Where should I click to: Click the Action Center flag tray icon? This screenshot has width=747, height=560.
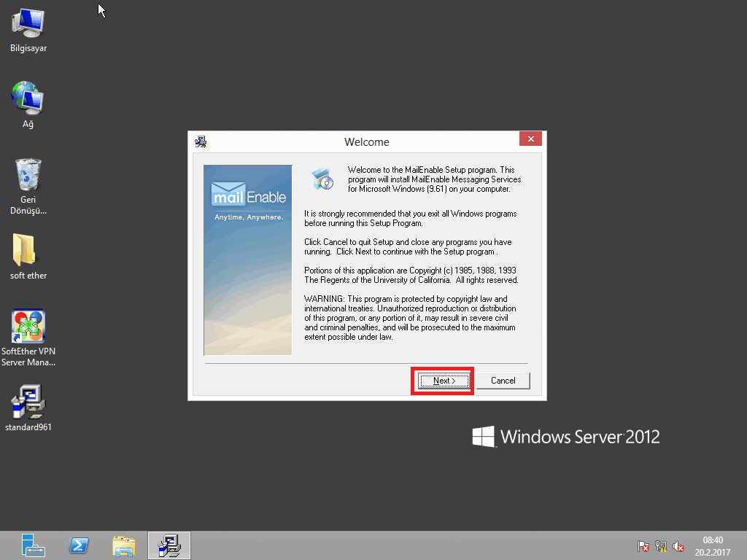(643, 546)
